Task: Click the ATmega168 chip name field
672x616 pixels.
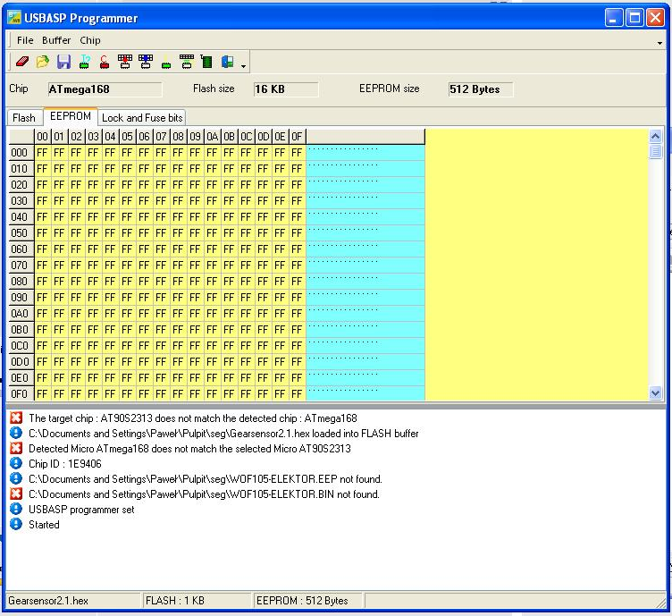Action: click(104, 89)
